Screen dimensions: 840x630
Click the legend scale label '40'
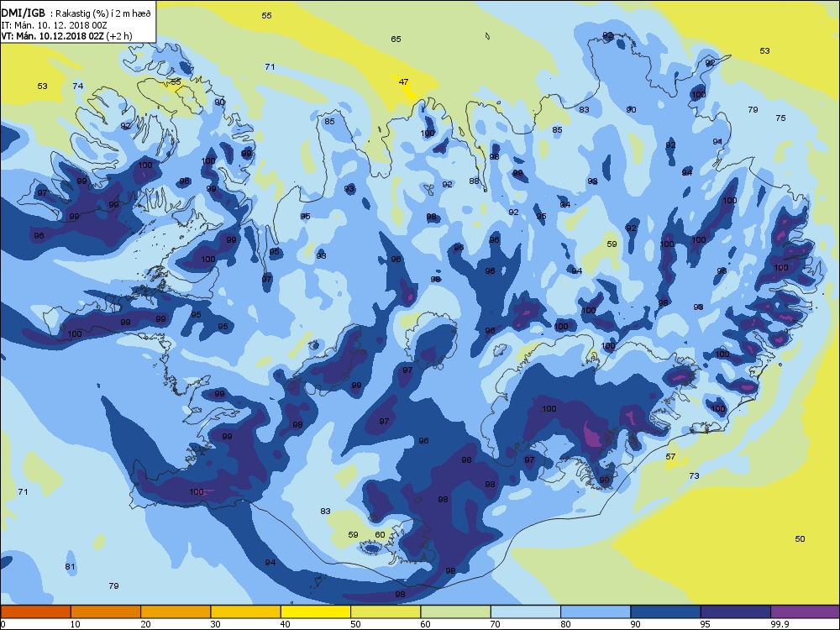[x=286, y=624]
